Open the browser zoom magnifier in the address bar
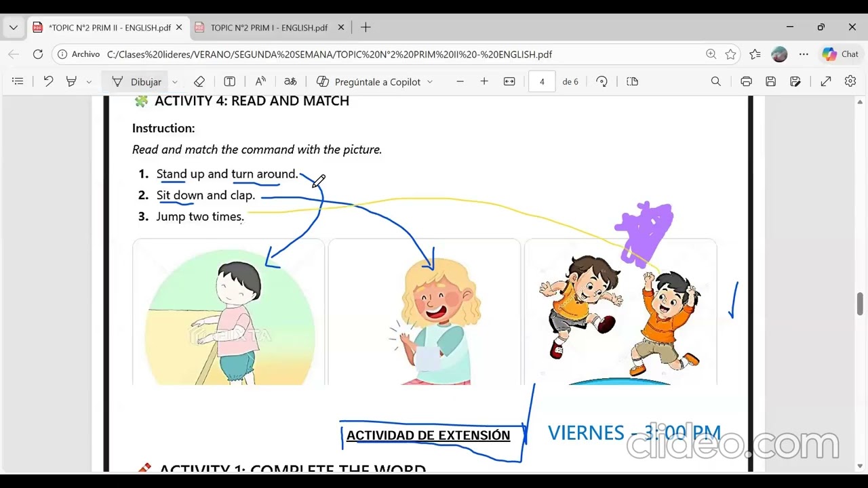868x488 pixels. coord(711,54)
